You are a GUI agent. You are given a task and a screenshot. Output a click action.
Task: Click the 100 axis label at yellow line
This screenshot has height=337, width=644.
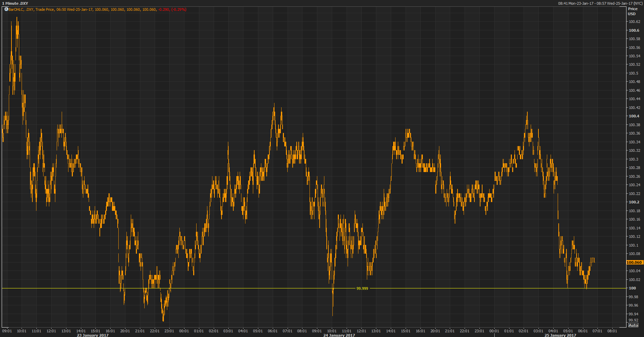tap(632, 288)
